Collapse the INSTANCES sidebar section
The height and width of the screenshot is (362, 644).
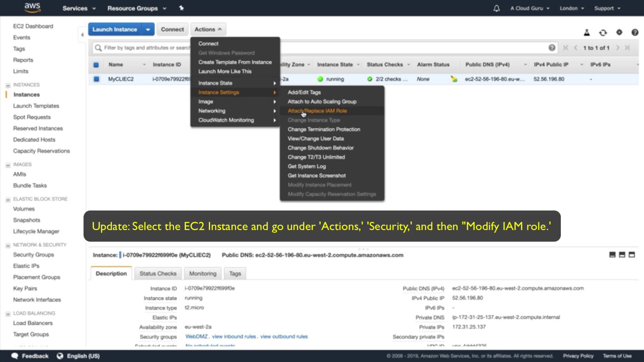[8, 85]
